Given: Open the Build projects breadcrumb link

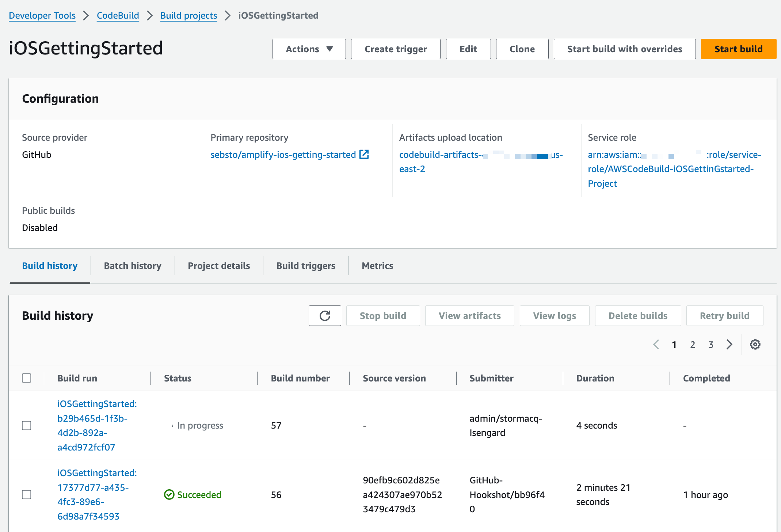Looking at the screenshot, I should coord(188,15).
